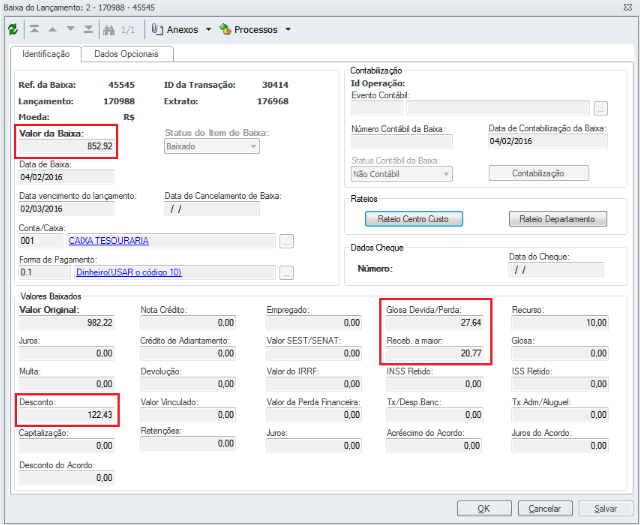Click Rateio Departamento button
The width and height of the screenshot is (640, 525).
tap(558, 219)
